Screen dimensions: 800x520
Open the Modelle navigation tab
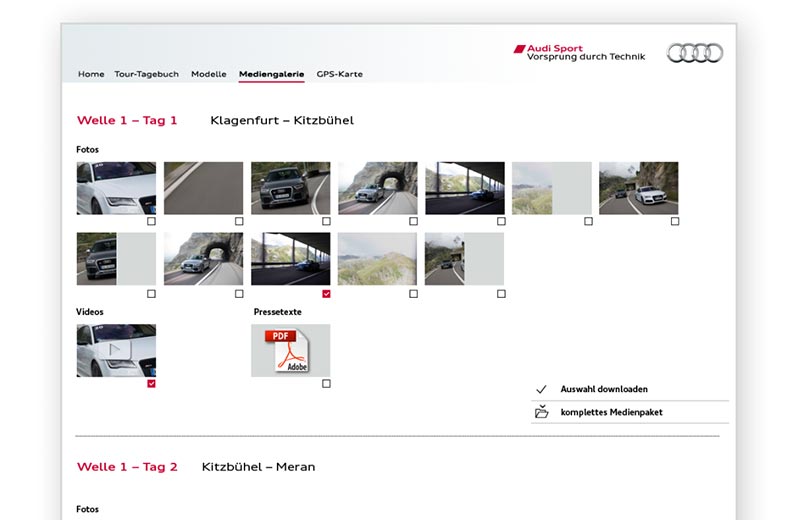click(208, 74)
